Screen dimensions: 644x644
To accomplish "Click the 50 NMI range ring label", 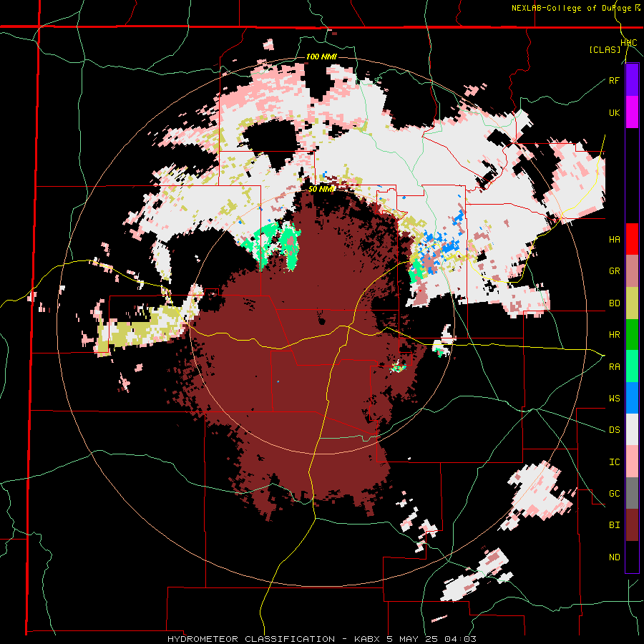I will point(321,189).
